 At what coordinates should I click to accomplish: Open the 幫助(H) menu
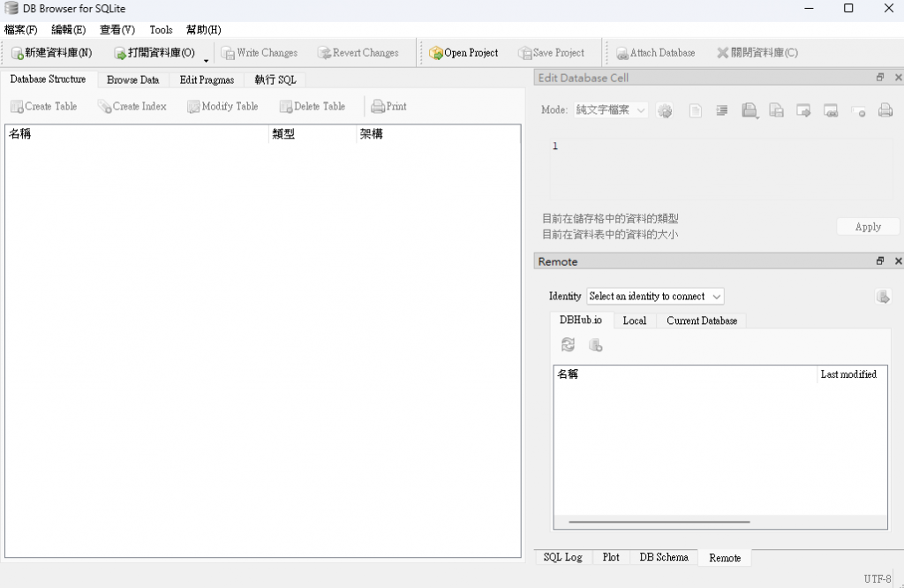click(204, 30)
